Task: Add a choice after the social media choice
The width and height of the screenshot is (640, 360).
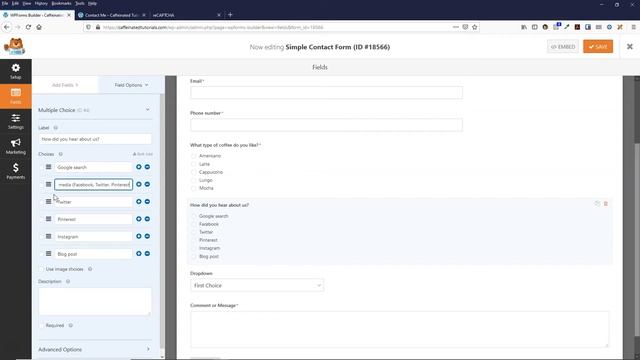Action: coord(139,184)
